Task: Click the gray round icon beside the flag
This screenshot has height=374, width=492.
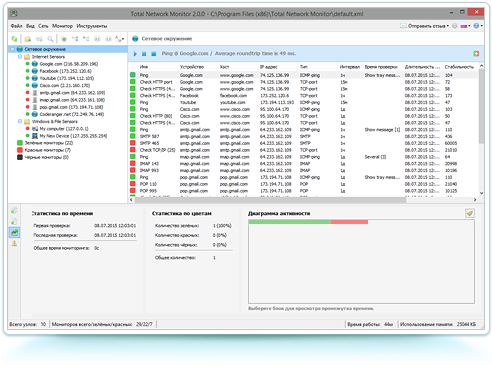Action: pos(455,26)
